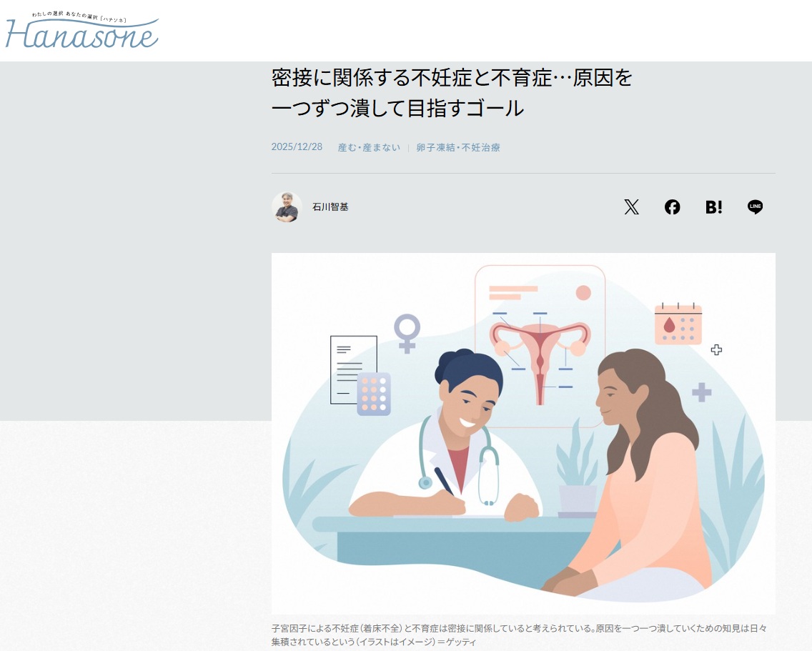Bookmark with the Hatena B! icon
812x651 pixels.
tap(713, 207)
